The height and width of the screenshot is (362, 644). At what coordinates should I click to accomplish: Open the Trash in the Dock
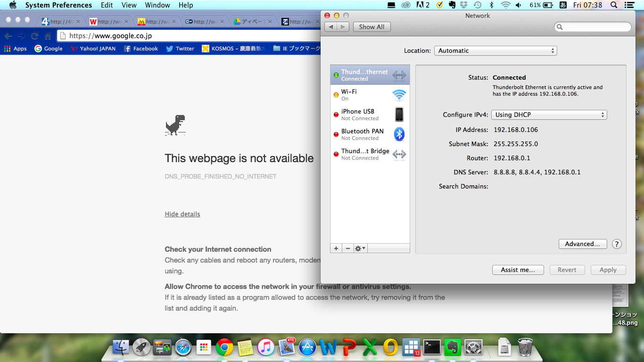tap(525, 347)
